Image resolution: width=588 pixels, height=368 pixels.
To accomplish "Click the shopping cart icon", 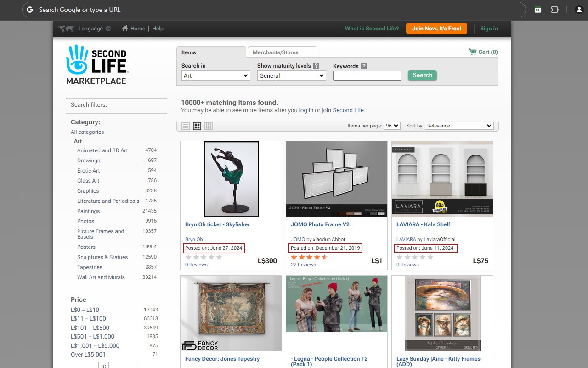I will tap(473, 52).
